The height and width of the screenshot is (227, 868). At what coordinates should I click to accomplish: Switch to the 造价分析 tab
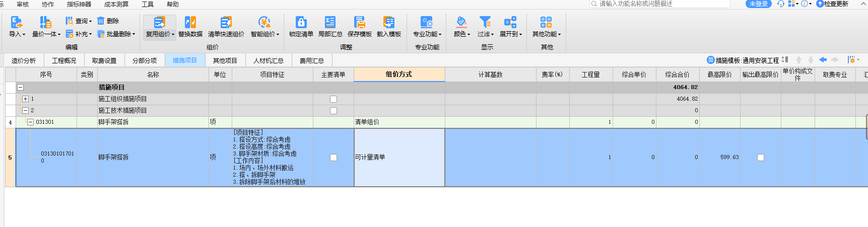click(x=24, y=60)
